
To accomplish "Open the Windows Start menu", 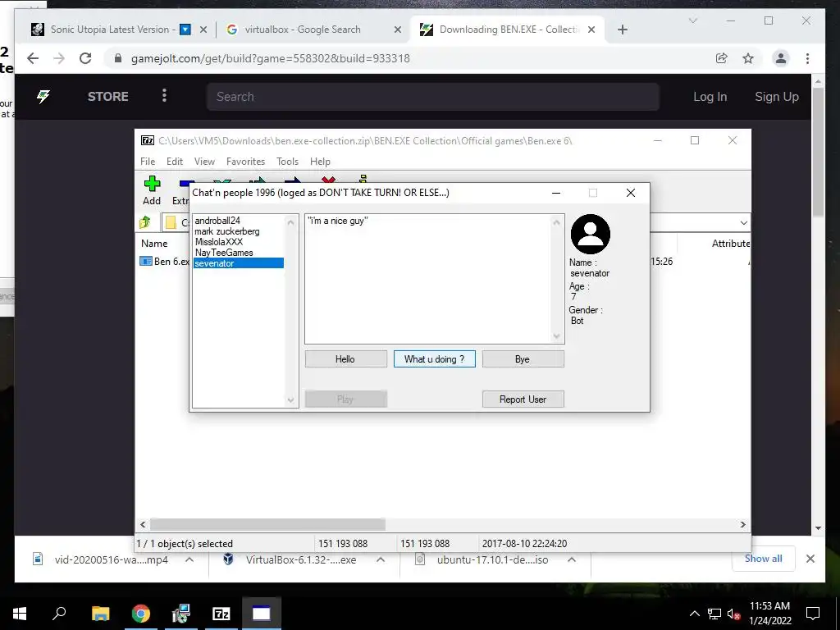I will tap(20, 614).
